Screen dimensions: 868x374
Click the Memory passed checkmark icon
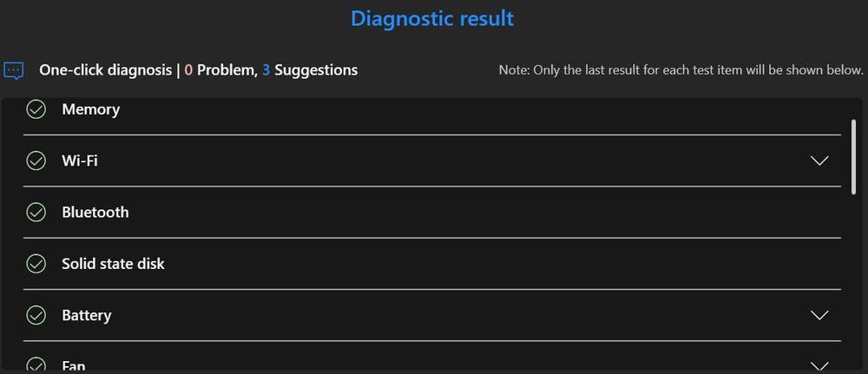pyautogui.click(x=36, y=109)
